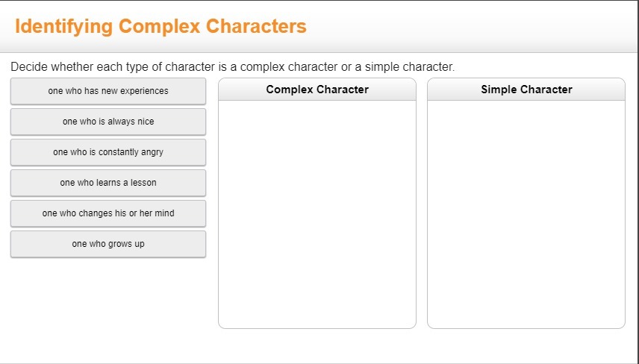639x364 pixels.
Task: Click the word "Decide" in the instructions
Action: (28, 67)
